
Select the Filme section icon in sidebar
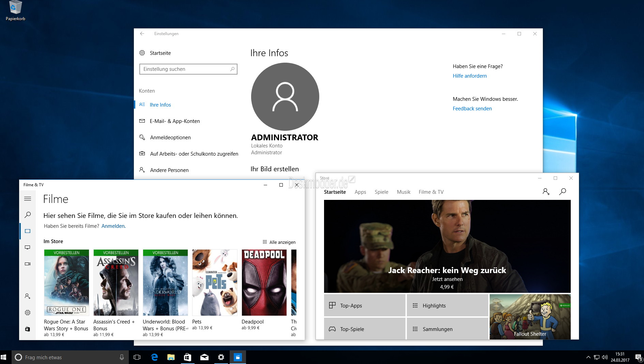point(28,231)
